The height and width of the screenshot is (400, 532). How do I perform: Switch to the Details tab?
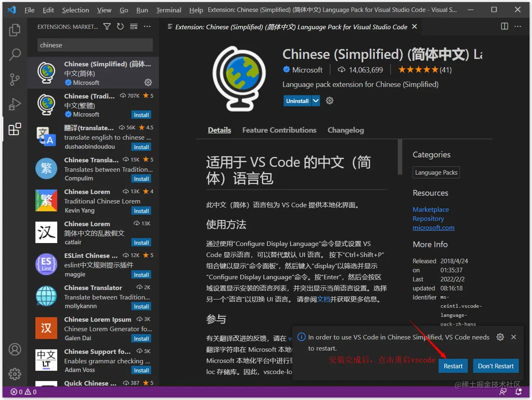tap(219, 130)
